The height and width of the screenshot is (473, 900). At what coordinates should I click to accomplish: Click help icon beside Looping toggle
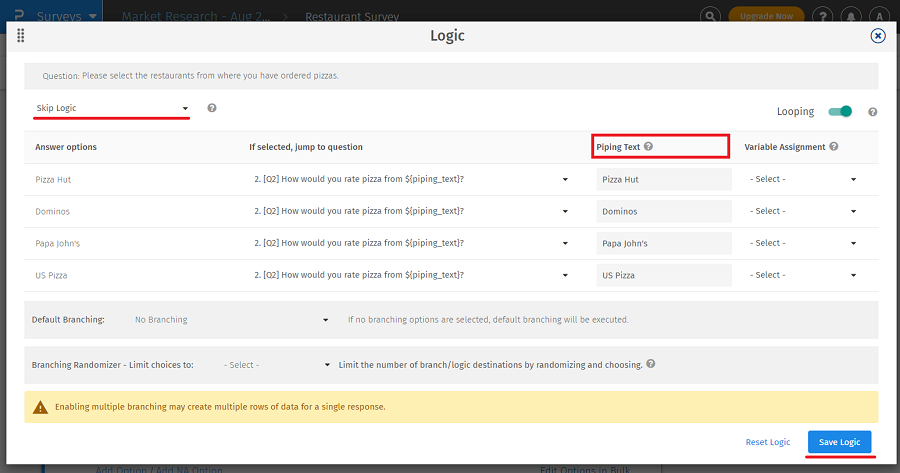(872, 112)
